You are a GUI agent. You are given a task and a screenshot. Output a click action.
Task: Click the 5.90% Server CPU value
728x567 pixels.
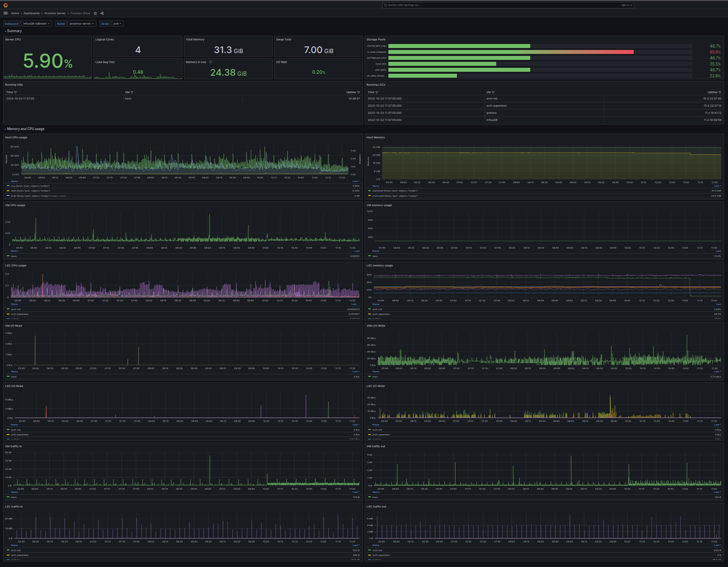[x=48, y=61]
